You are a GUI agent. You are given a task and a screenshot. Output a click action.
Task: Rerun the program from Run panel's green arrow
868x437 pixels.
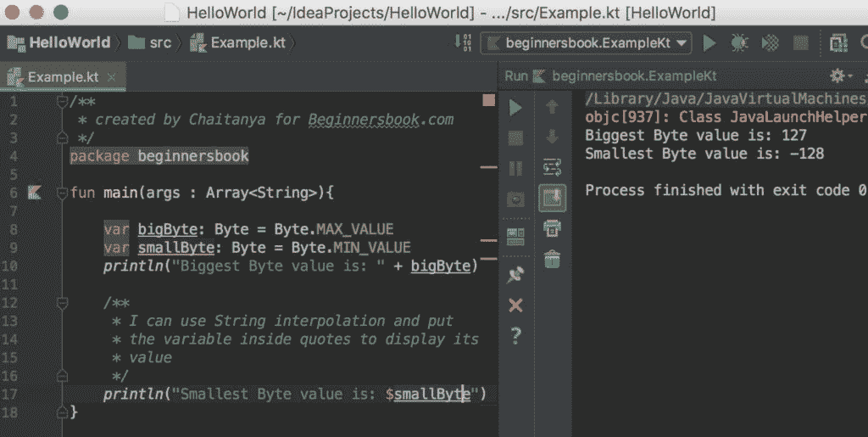coord(515,108)
